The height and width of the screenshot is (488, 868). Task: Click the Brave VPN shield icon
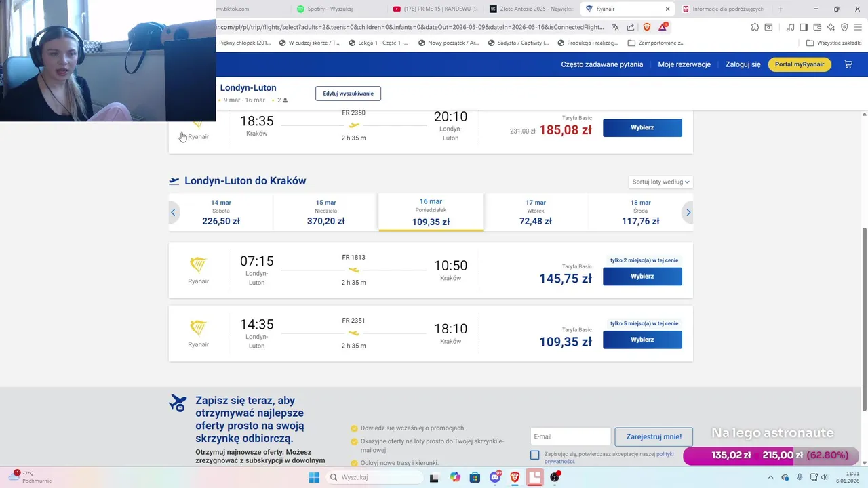click(844, 27)
